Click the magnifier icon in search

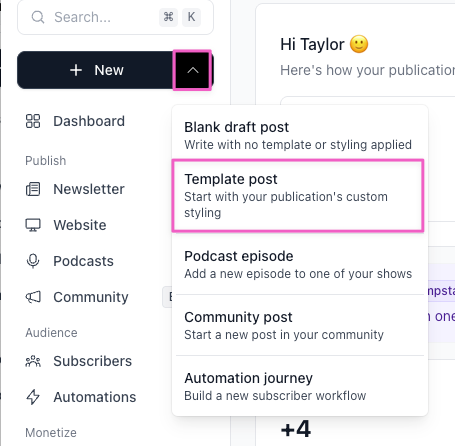(x=38, y=17)
